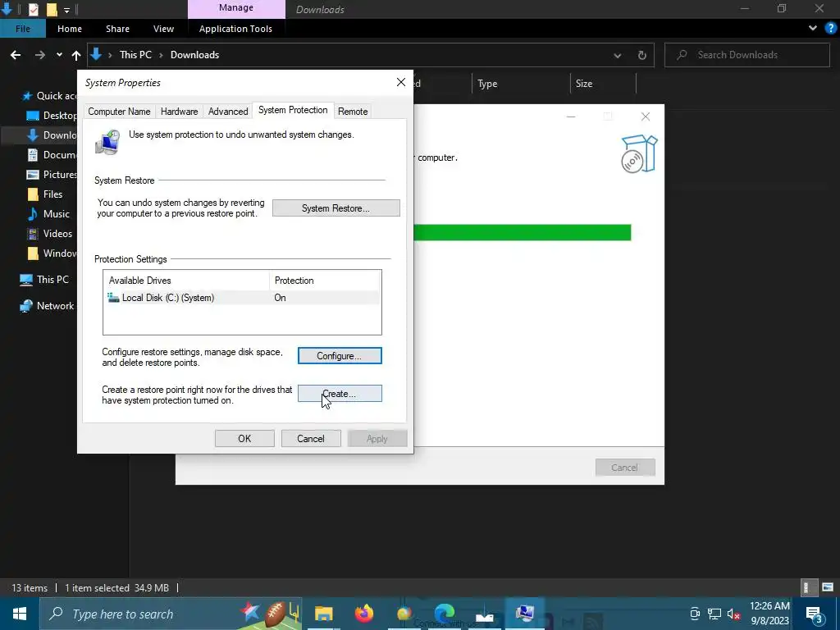This screenshot has width=840, height=630.
Task: Close the System Properties dialog
Action: pyautogui.click(x=400, y=82)
